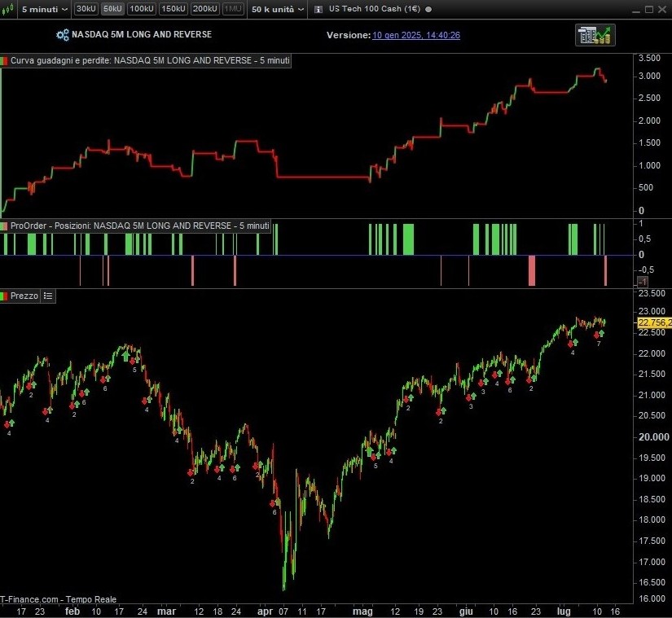Close the chart window
The image size is (672, 618).
coord(662,10)
